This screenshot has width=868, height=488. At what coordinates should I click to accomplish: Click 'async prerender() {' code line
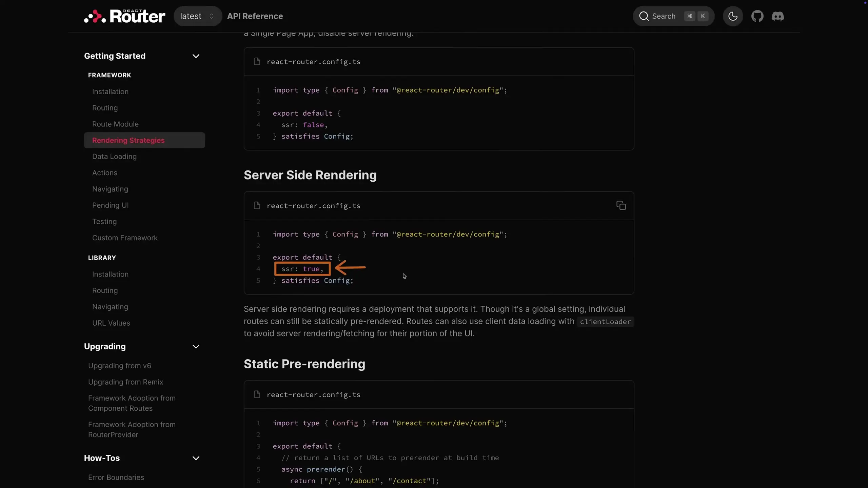(321, 469)
